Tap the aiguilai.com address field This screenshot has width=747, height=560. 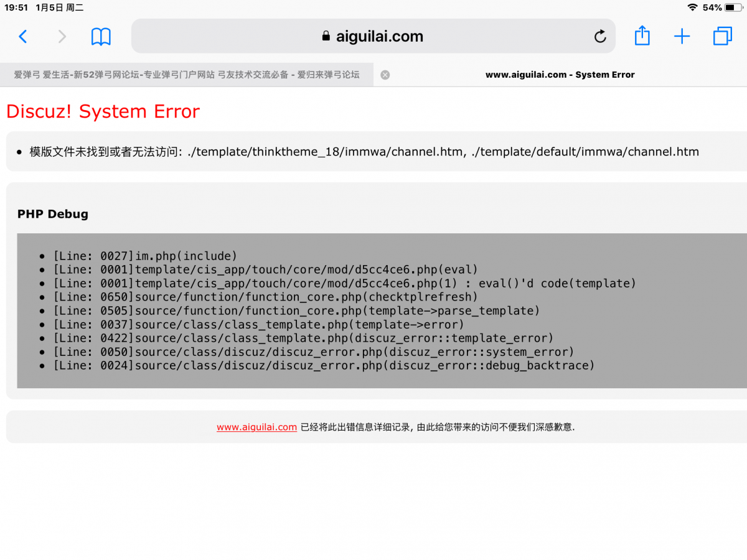click(x=373, y=36)
